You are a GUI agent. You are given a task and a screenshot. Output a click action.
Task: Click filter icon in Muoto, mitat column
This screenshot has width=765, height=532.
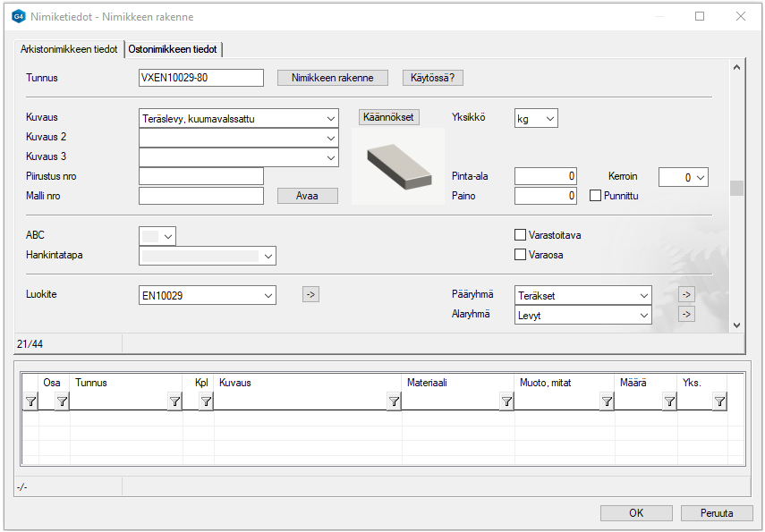point(607,402)
